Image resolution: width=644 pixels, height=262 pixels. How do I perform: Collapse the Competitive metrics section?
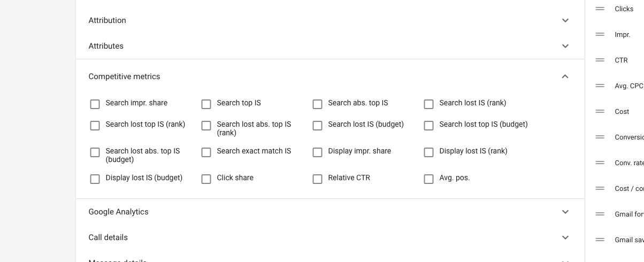pyautogui.click(x=565, y=76)
